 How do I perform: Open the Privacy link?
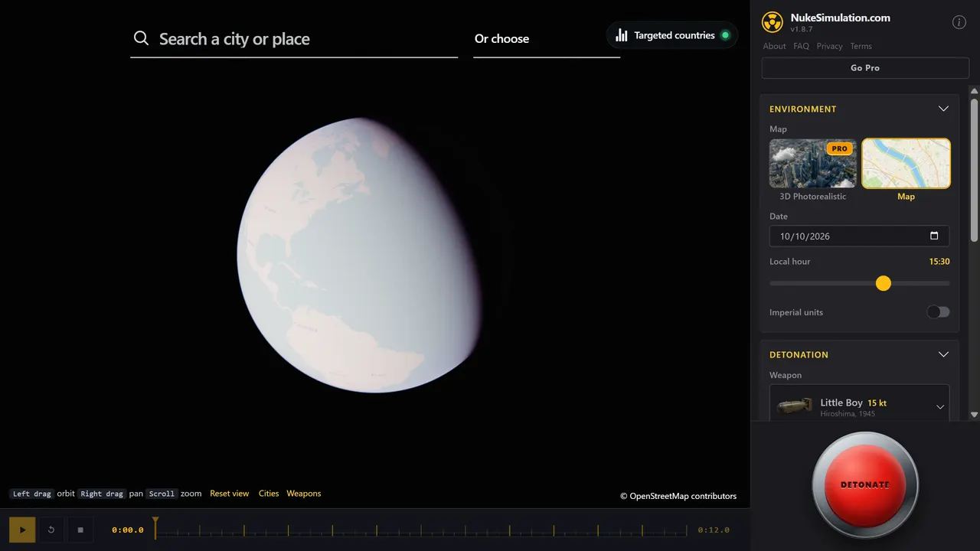pos(829,46)
